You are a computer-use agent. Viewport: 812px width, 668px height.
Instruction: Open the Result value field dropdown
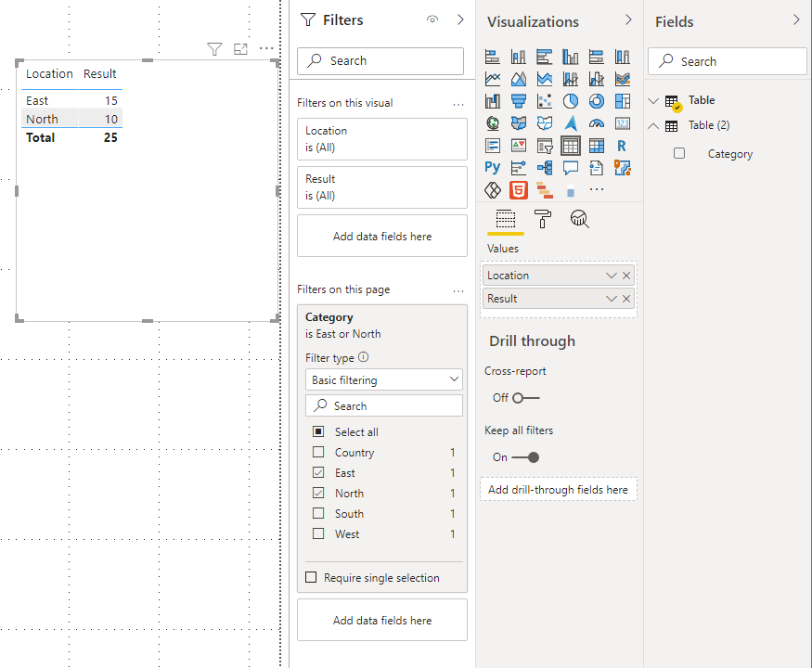611,299
